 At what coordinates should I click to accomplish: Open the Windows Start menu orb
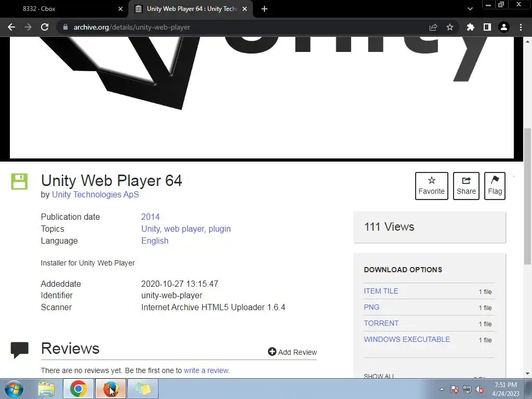(14, 389)
